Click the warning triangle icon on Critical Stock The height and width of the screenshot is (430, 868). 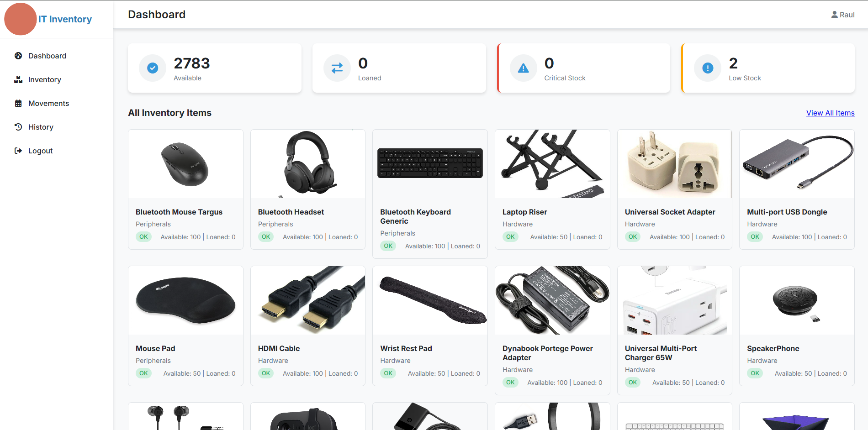click(523, 68)
